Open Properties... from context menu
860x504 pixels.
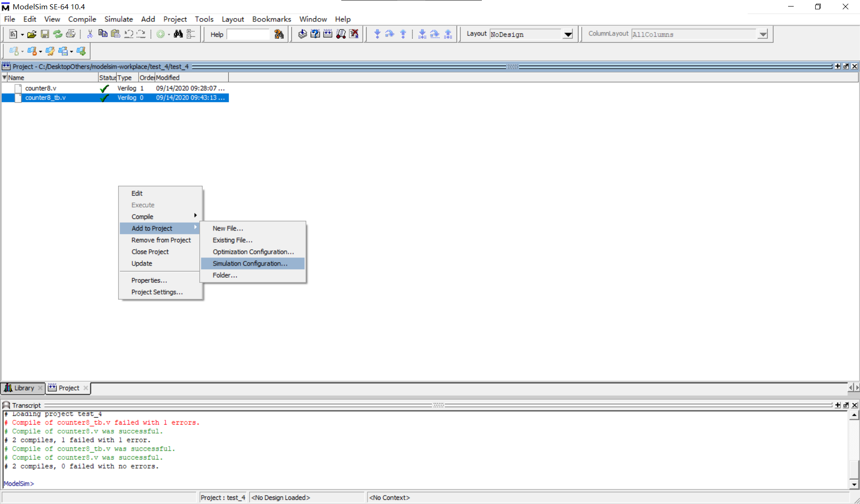click(x=160, y=280)
